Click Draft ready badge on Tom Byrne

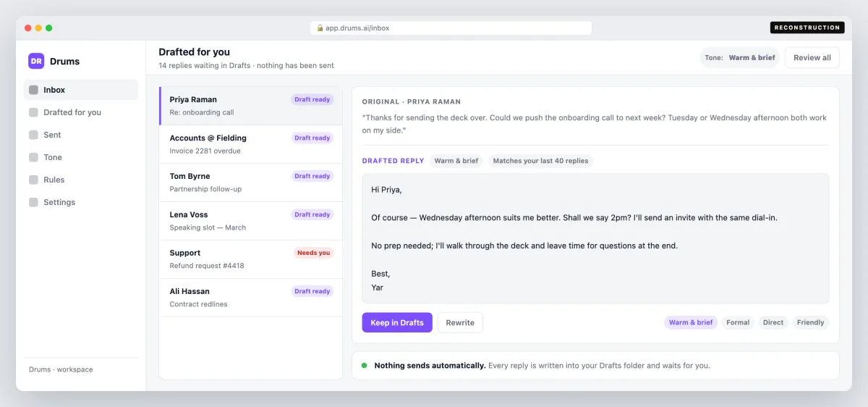point(312,176)
